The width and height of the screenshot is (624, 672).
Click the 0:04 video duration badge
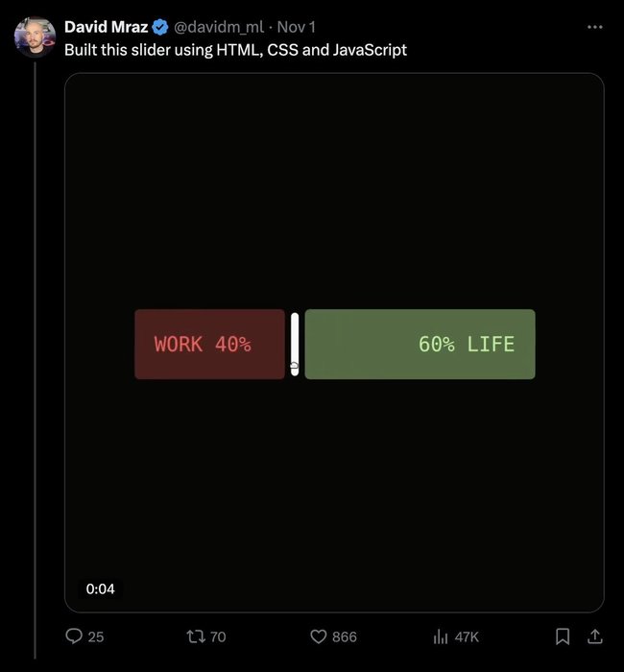pos(100,588)
